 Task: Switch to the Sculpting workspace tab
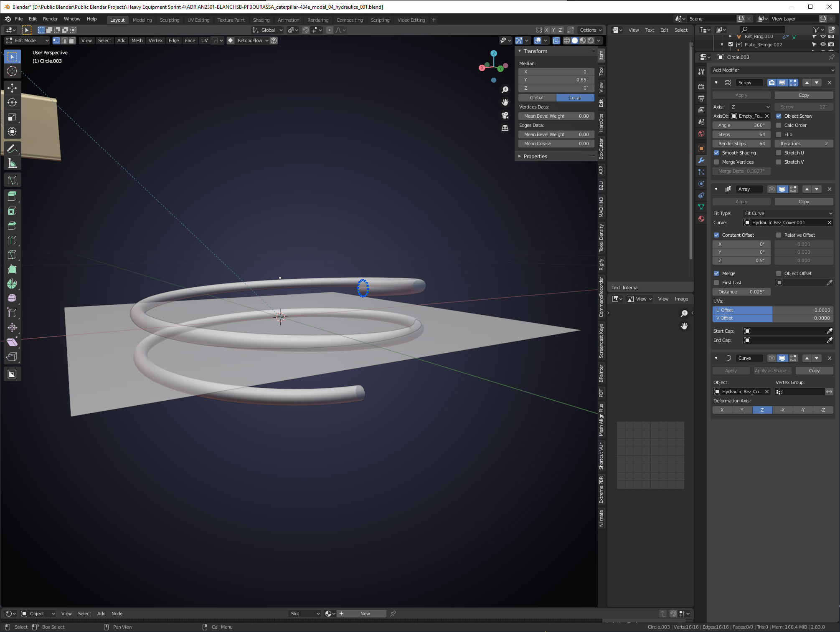click(169, 20)
